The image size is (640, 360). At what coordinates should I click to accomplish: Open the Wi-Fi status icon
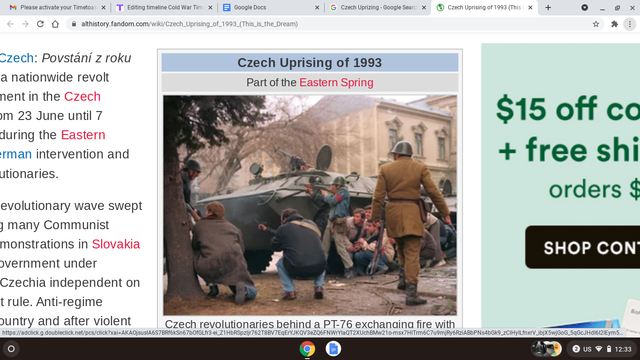tap(599, 349)
